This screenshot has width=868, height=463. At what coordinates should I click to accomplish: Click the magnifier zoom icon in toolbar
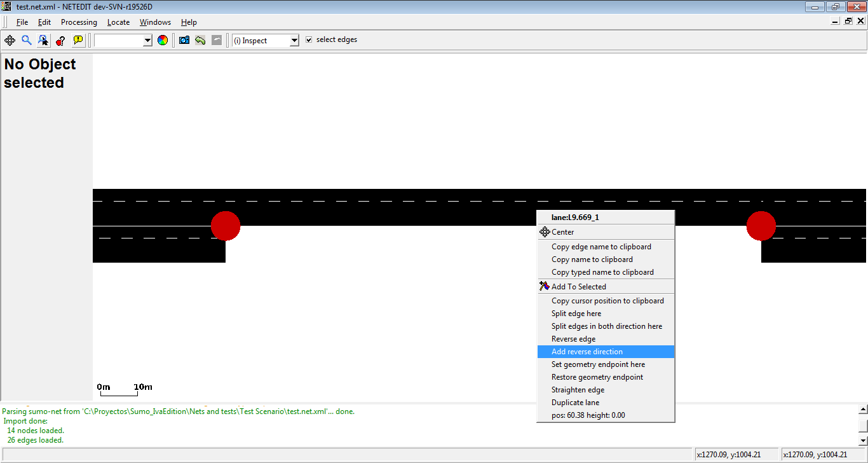coord(27,40)
